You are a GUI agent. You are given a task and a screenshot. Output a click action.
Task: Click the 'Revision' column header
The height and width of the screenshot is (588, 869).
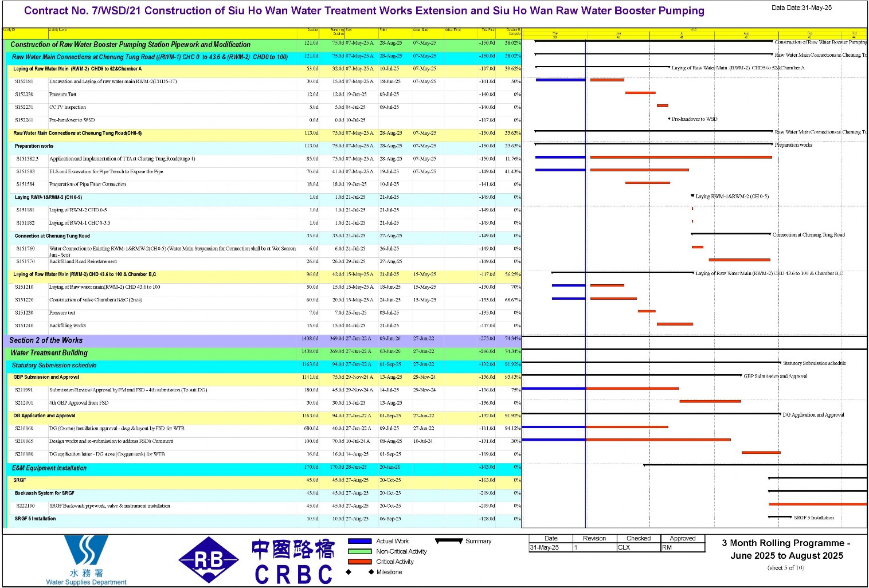pyautogui.click(x=594, y=538)
